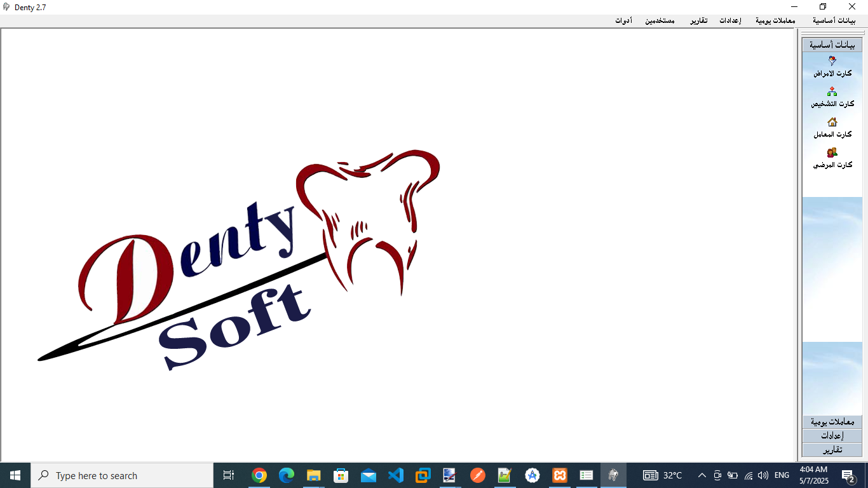The height and width of the screenshot is (488, 868).
Task: Open the مستخدمين (Users) menu
Action: pyautogui.click(x=660, y=21)
